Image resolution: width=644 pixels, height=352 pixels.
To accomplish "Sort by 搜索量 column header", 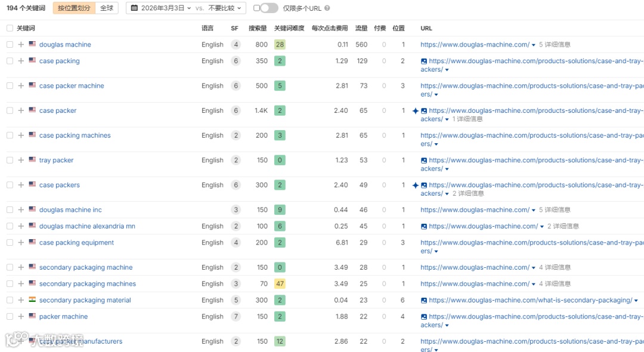I will click(258, 28).
